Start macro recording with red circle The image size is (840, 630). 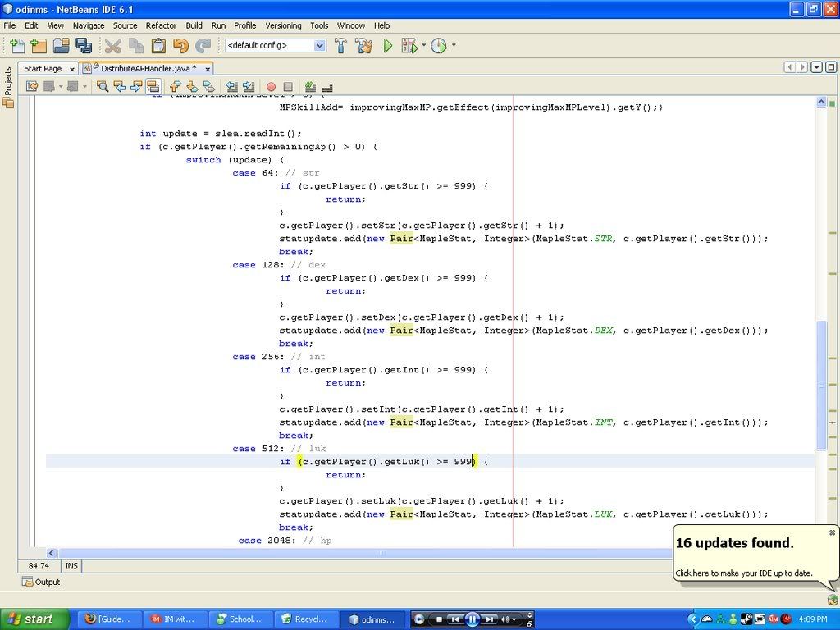pyautogui.click(x=271, y=86)
